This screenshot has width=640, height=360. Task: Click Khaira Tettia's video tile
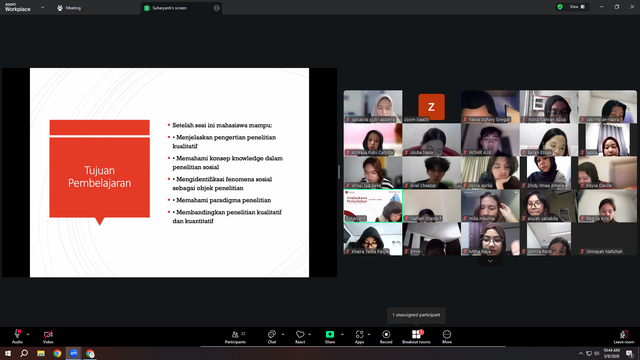[373, 239]
